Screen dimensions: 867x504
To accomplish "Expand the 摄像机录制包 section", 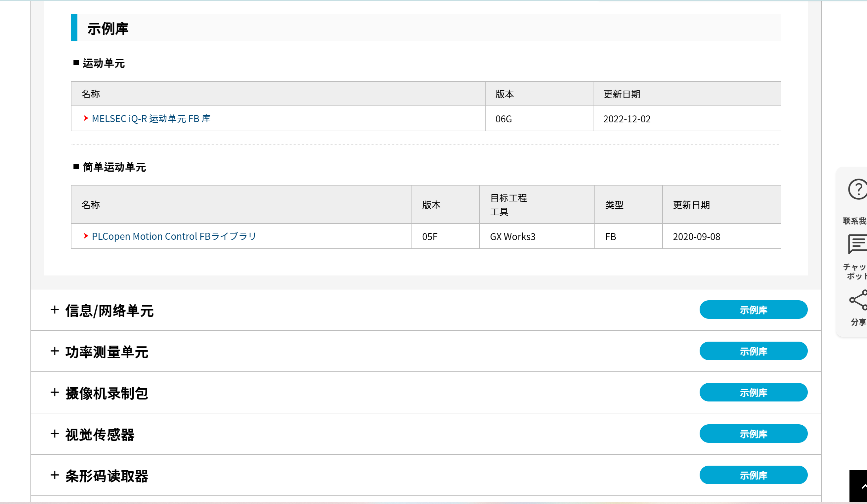I will [x=107, y=393].
